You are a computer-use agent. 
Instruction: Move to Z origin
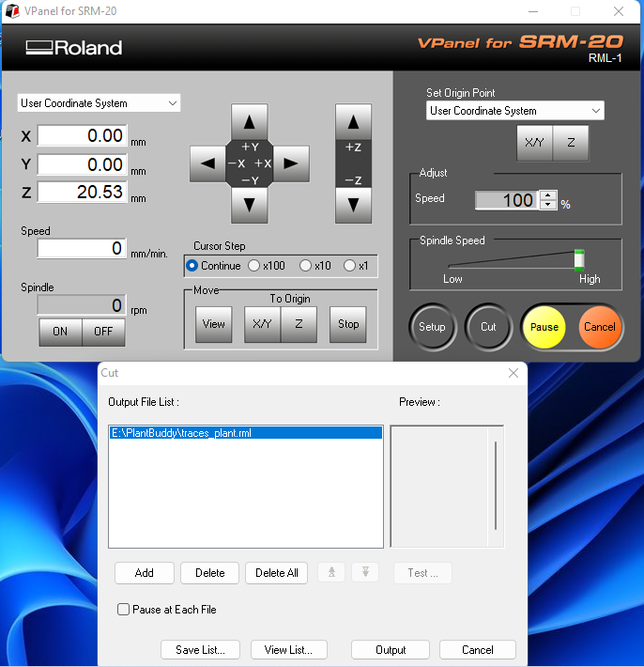pos(299,324)
